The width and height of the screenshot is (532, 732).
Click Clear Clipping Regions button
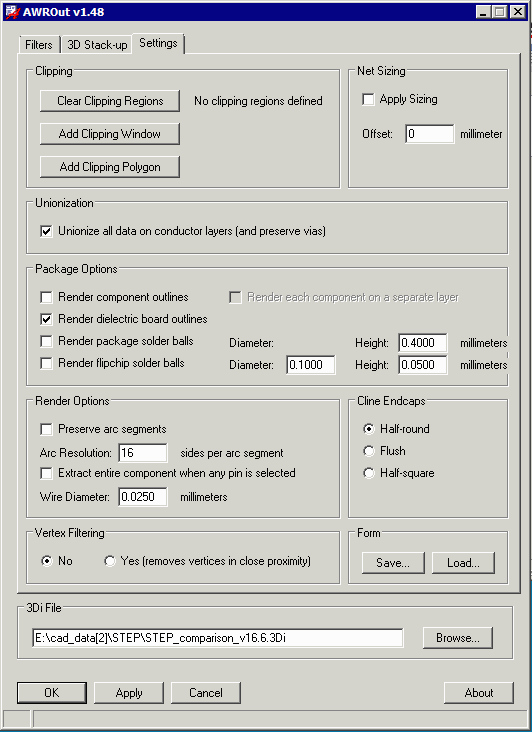110,101
